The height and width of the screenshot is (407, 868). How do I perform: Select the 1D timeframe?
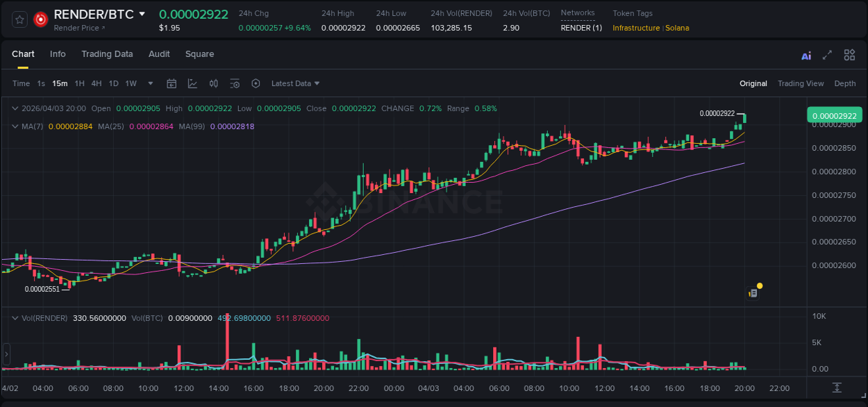[x=113, y=83]
